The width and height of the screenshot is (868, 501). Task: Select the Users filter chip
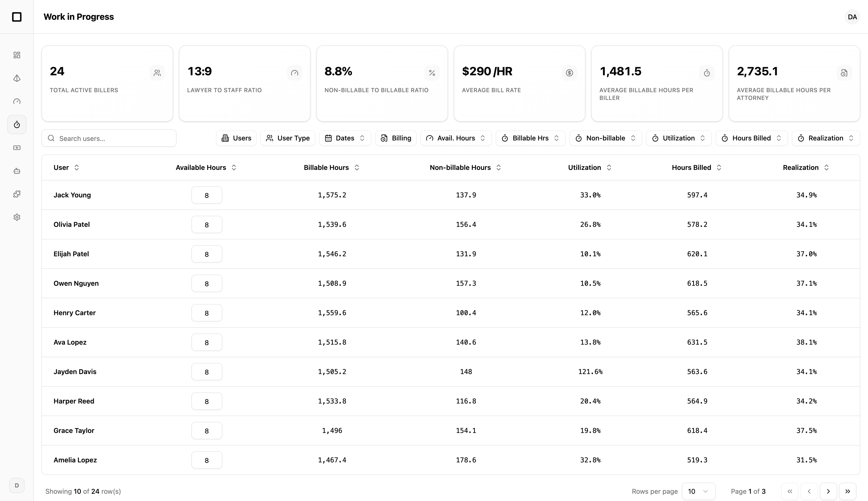click(236, 138)
